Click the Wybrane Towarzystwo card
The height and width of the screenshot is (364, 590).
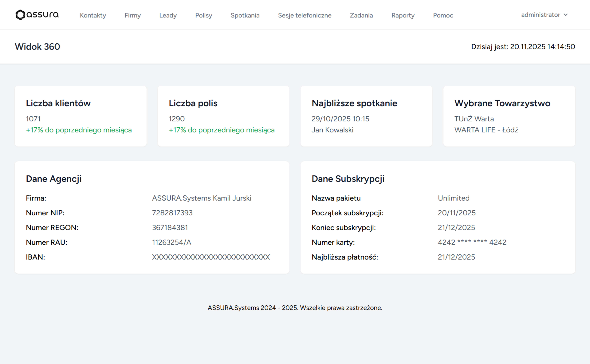point(509,116)
